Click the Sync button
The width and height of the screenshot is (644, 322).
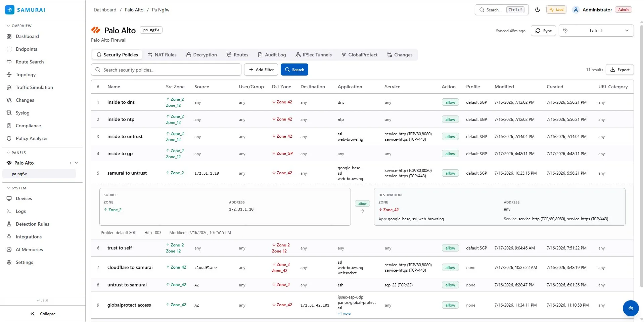coord(543,31)
